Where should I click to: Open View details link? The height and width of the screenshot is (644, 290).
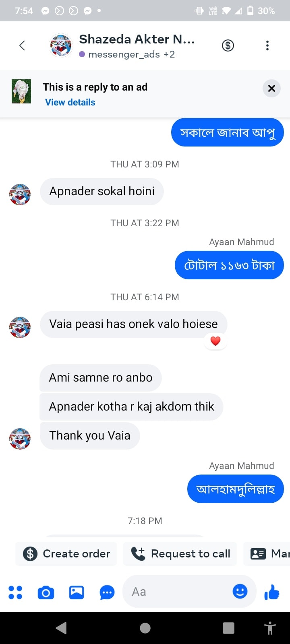70,102
